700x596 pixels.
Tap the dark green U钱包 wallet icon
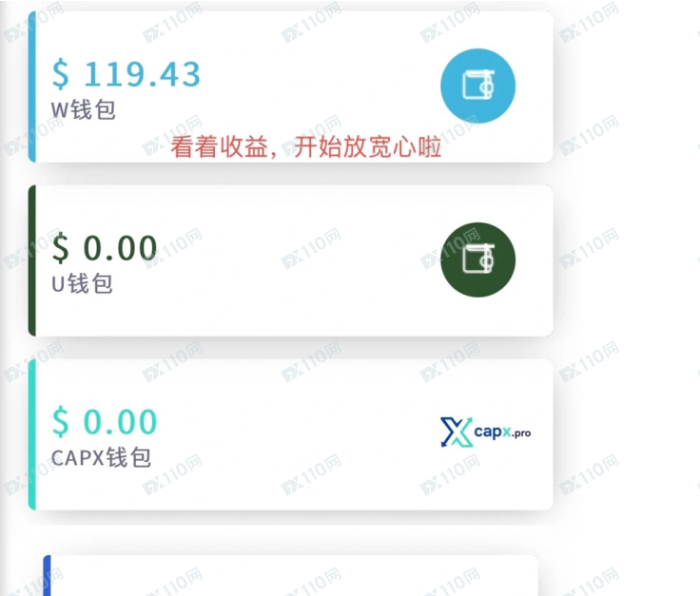coord(477,260)
